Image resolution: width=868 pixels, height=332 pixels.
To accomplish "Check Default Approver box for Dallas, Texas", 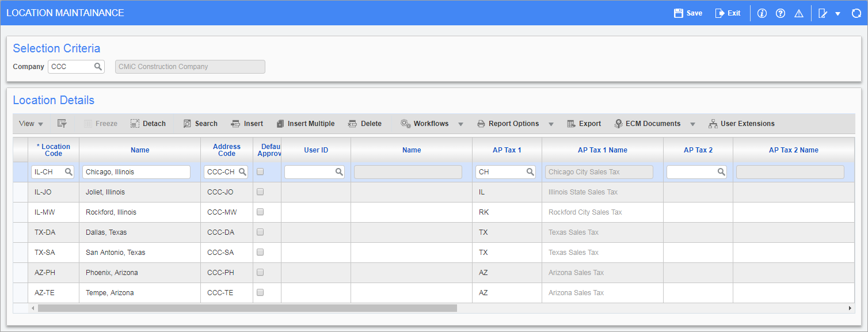I will [260, 232].
